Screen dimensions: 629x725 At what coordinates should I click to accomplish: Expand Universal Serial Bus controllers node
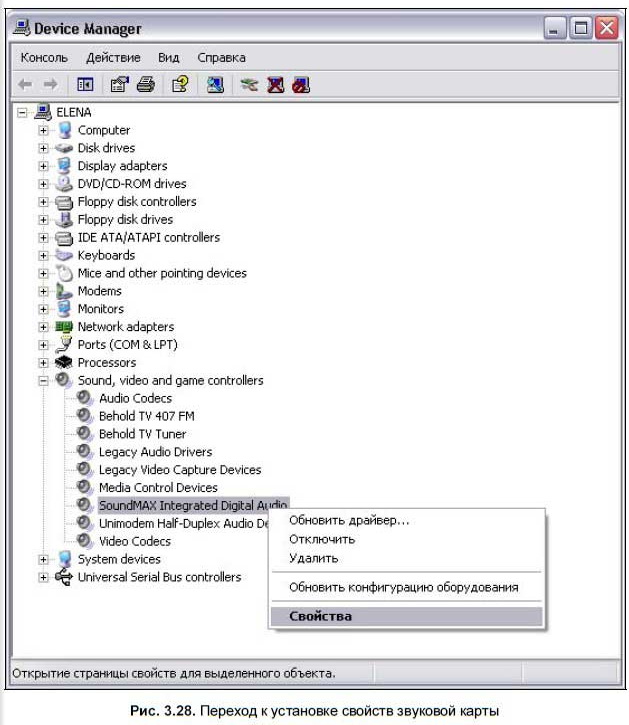click(x=43, y=578)
